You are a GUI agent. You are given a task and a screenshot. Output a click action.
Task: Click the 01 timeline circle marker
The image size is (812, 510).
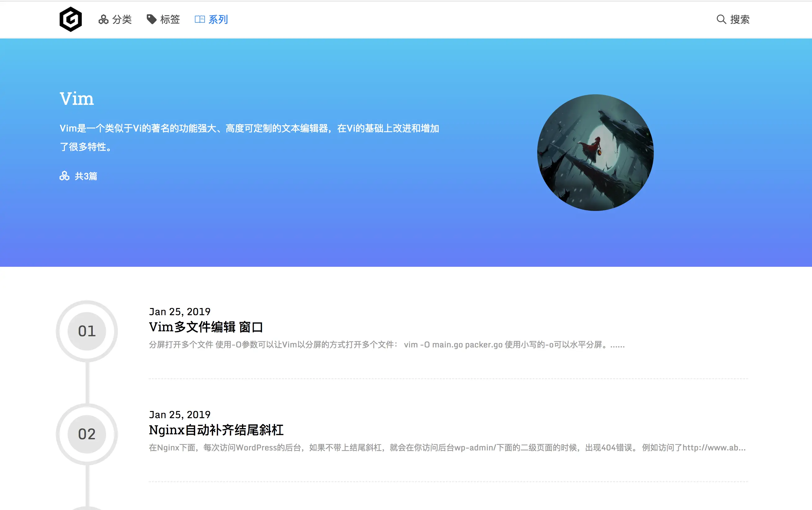pyautogui.click(x=87, y=331)
